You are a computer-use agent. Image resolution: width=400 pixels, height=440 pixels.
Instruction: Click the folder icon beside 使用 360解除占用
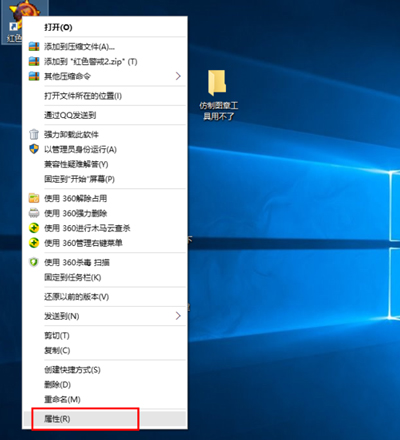(34, 198)
